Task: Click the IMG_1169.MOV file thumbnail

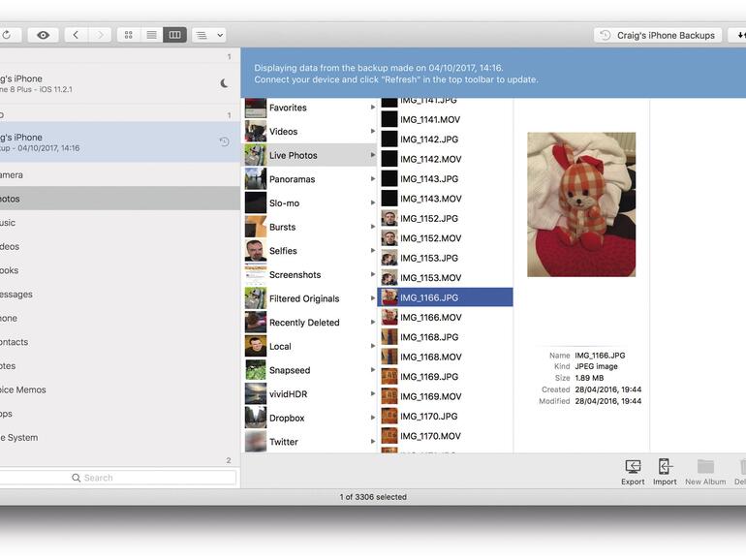Action: (x=389, y=396)
